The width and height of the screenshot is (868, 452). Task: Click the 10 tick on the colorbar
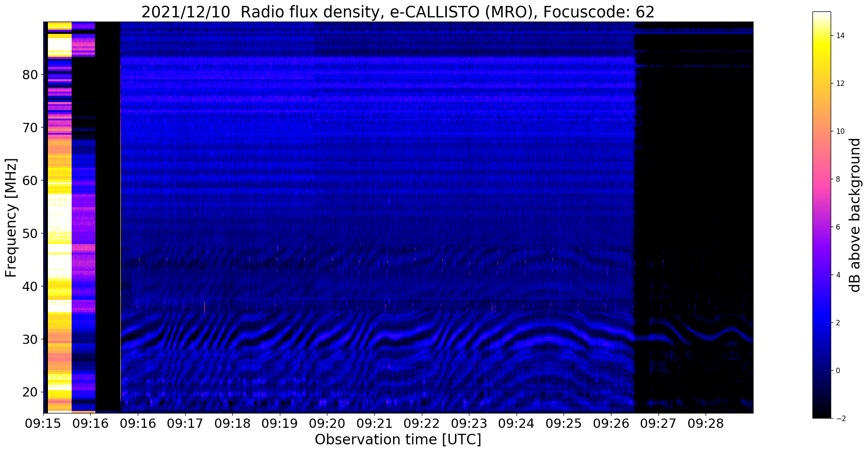pyautogui.click(x=840, y=131)
